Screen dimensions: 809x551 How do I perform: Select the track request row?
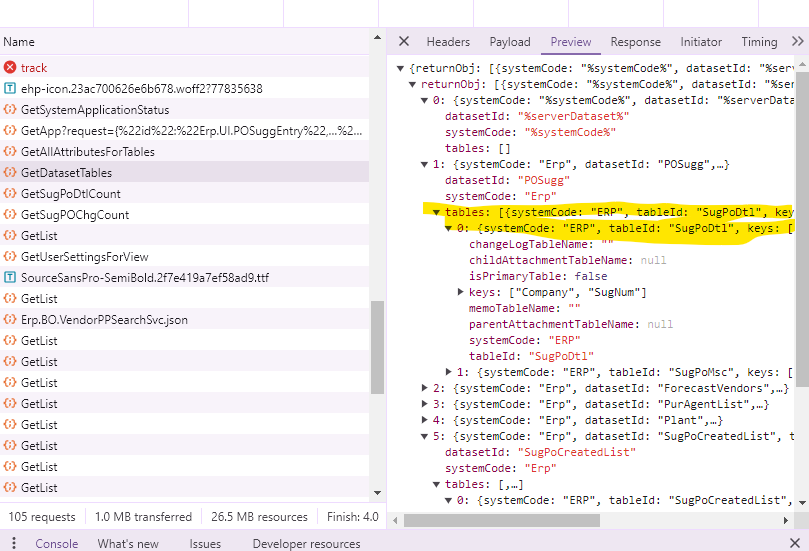click(x=184, y=68)
